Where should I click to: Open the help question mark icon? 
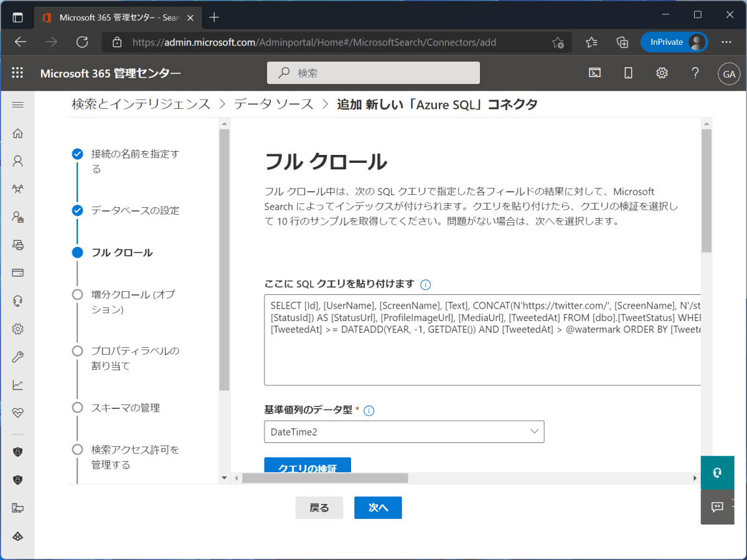(x=695, y=73)
